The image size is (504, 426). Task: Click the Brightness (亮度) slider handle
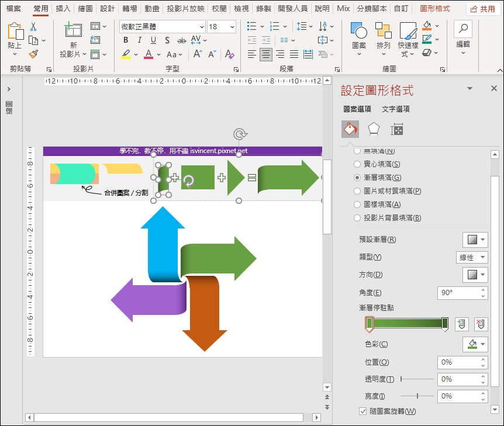[417, 396]
